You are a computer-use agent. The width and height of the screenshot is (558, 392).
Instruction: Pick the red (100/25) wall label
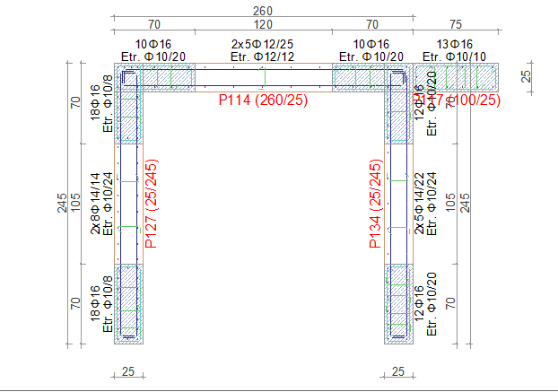(467, 100)
